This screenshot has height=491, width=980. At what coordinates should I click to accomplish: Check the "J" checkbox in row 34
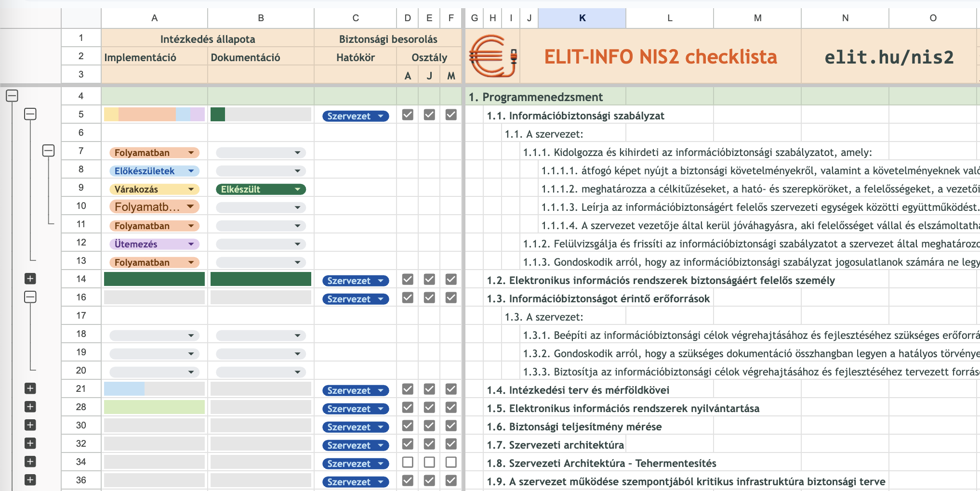429,462
